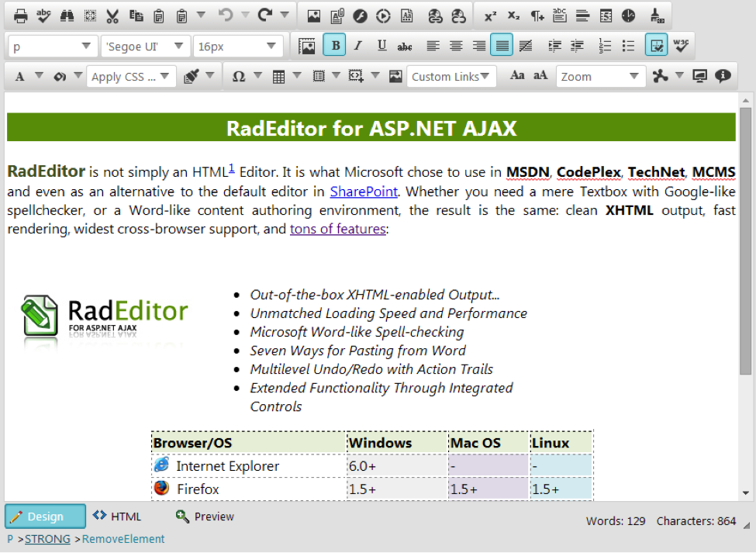Click RemoveElement in the path bar

tap(123, 538)
